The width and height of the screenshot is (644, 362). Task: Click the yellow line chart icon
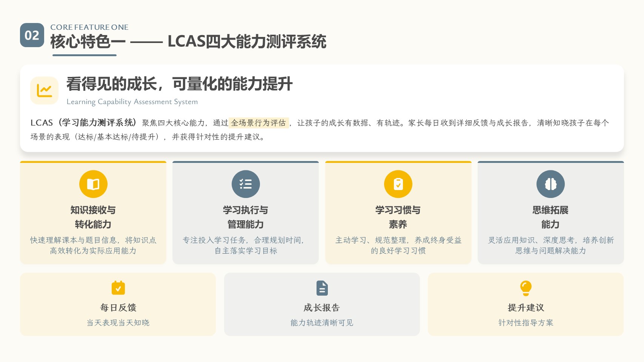pos(45,90)
